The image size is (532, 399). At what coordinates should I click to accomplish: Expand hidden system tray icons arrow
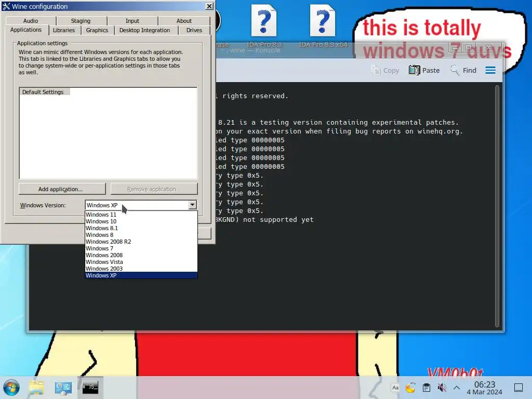[457, 388]
